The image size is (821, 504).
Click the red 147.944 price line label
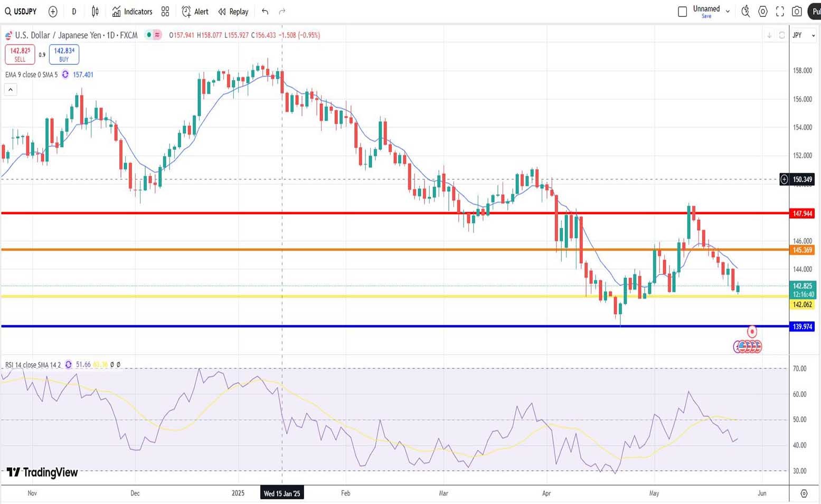point(802,214)
